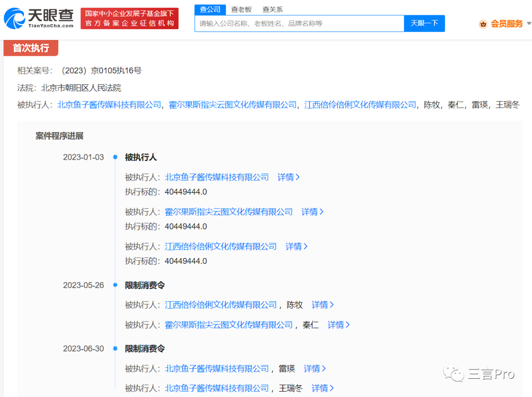View 详情 for 江西倍伶倍俐 under 2023-01-03

pyautogui.click(x=297, y=247)
